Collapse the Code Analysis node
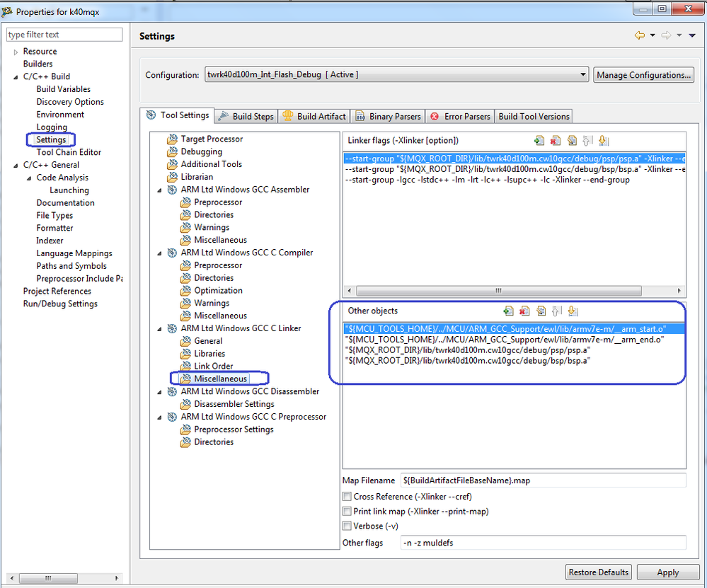707x588 pixels. click(29, 178)
